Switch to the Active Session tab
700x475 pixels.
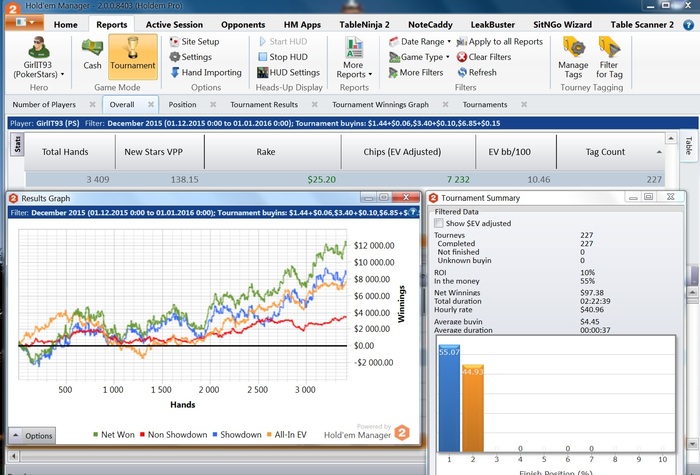(174, 25)
